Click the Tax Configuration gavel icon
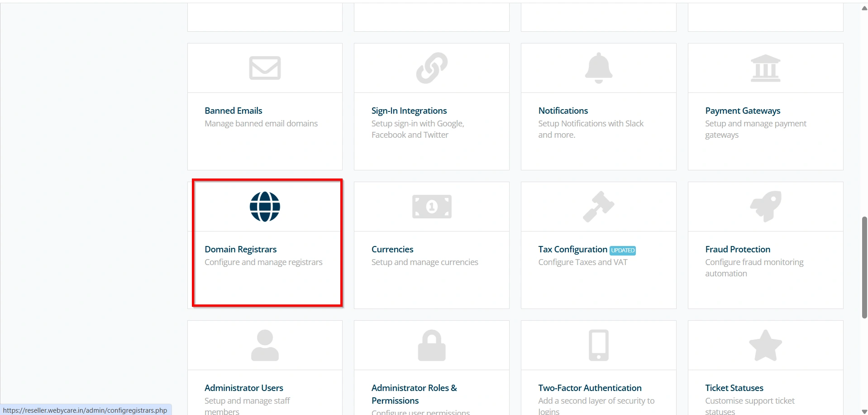The width and height of the screenshot is (868, 415). 598,207
